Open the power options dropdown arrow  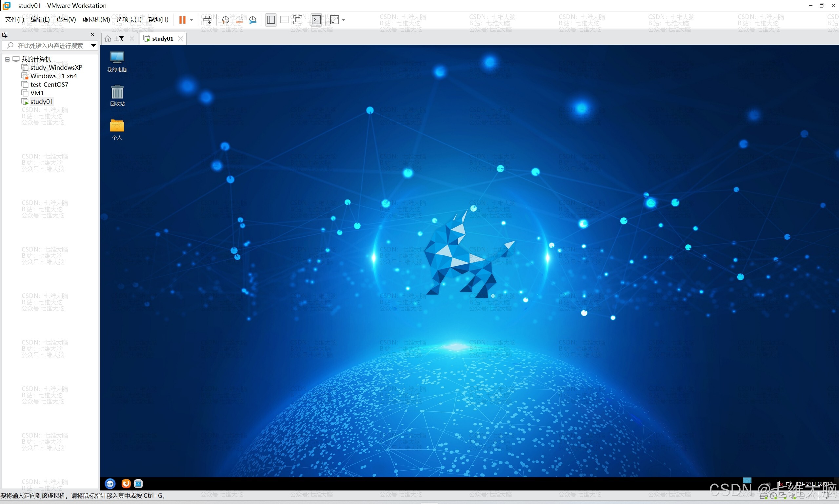[x=192, y=20]
